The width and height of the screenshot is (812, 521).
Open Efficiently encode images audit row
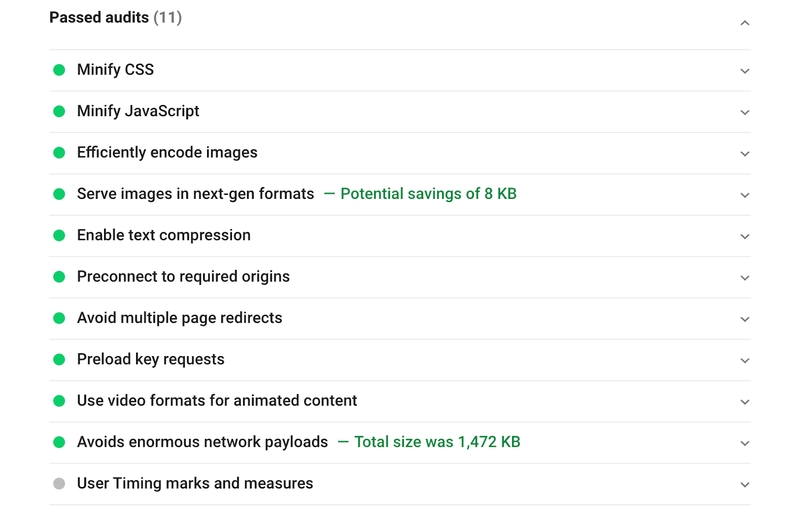click(x=400, y=153)
